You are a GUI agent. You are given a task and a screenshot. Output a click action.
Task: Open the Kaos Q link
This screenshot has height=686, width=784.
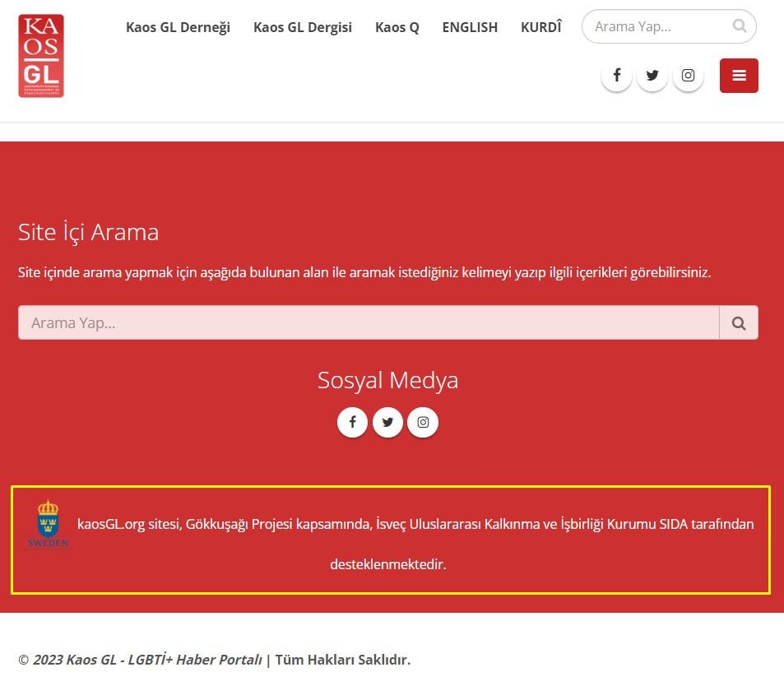397,27
